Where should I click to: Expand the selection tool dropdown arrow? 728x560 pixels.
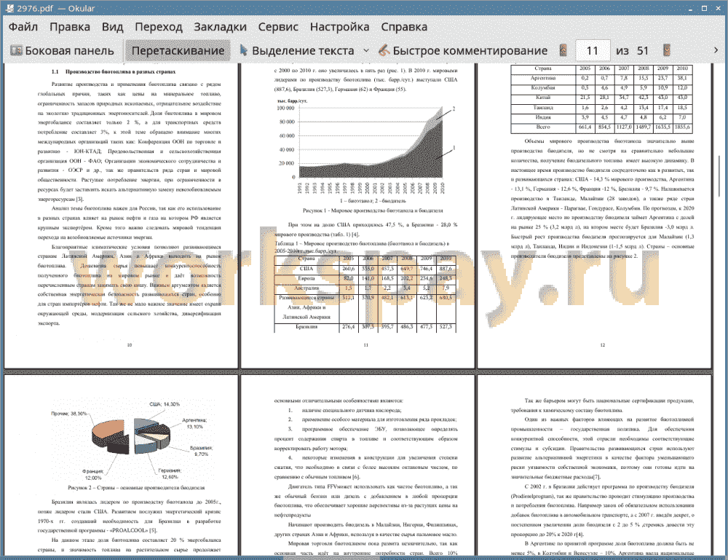(x=366, y=51)
